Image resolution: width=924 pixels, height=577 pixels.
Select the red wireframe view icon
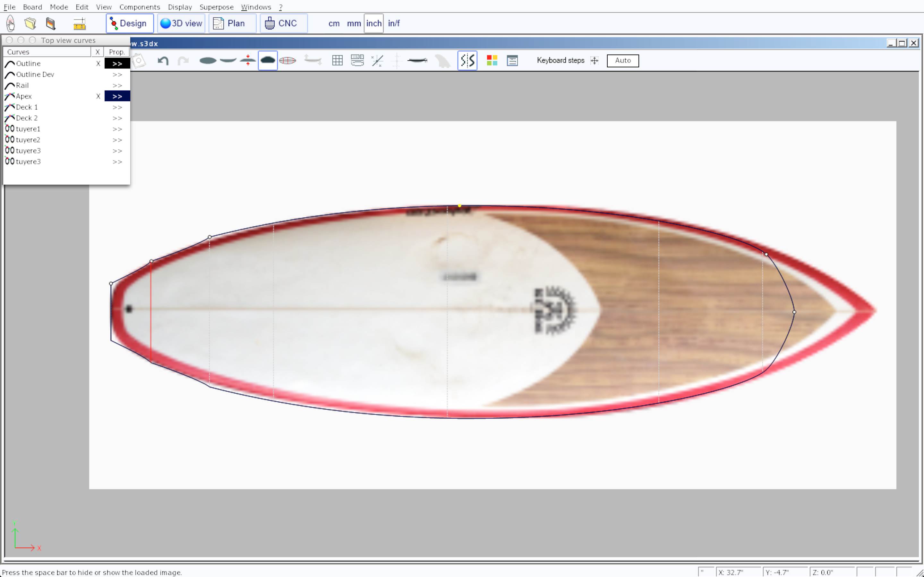287,61
